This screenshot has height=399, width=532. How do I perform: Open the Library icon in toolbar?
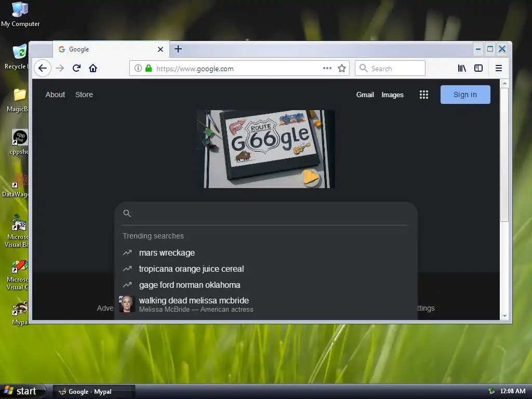[462, 68]
